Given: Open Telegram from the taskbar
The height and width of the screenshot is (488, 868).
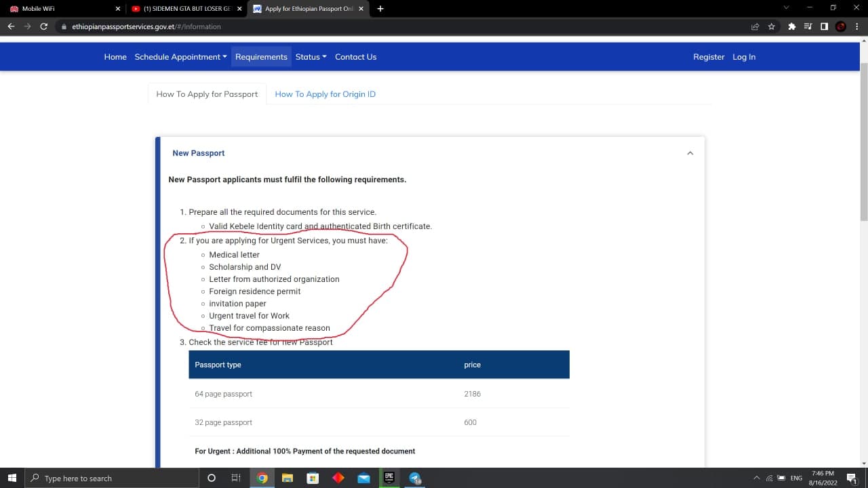Looking at the screenshot, I should pos(415,478).
